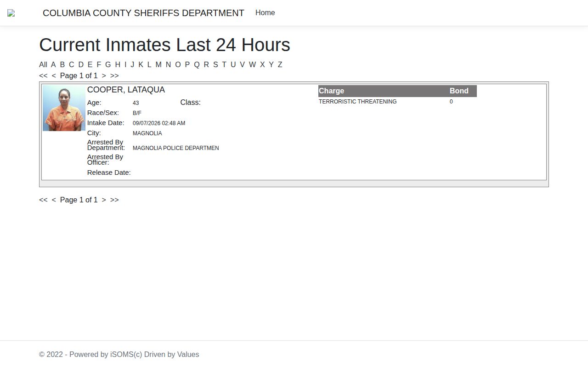Filter inmates by letter J

[132, 65]
